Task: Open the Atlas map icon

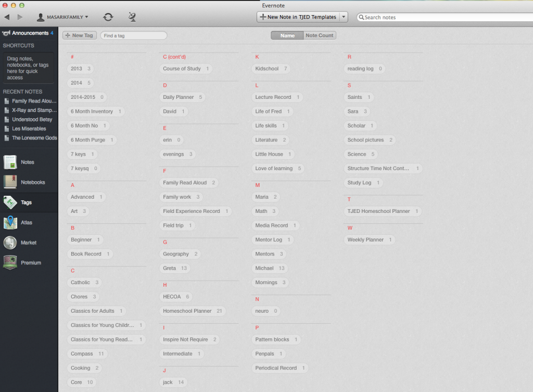Action: [x=10, y=222]
